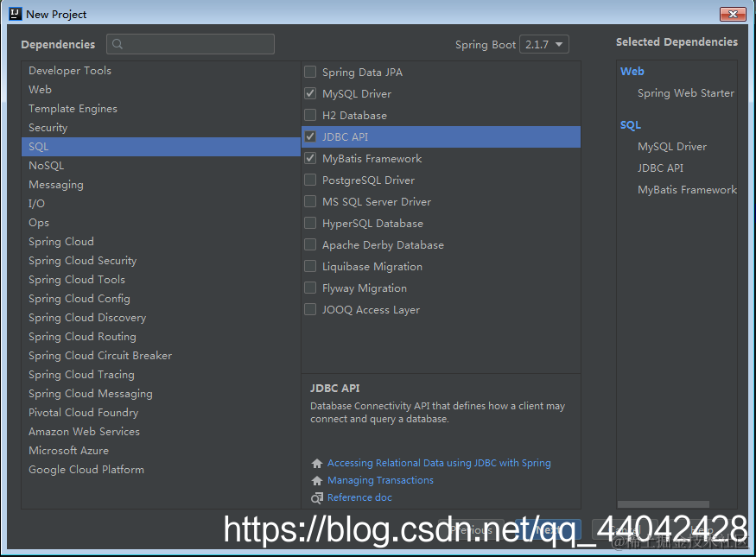Select Spring Web Starter in Selected Dependencies
This screenshot has width=756, height=557.
point(686,93)
